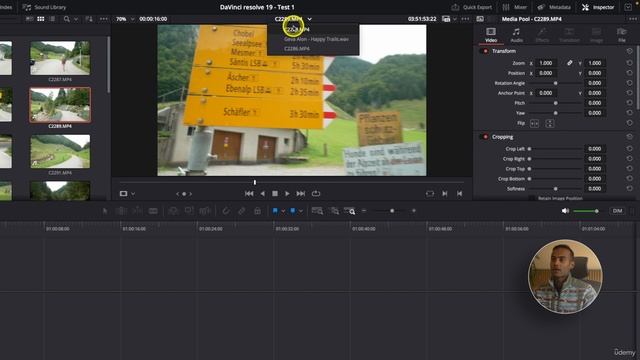The height and width of the screenshot is (360, 640).
Task: Adjust the Rotation Angle slider
Action: point(555,83)
